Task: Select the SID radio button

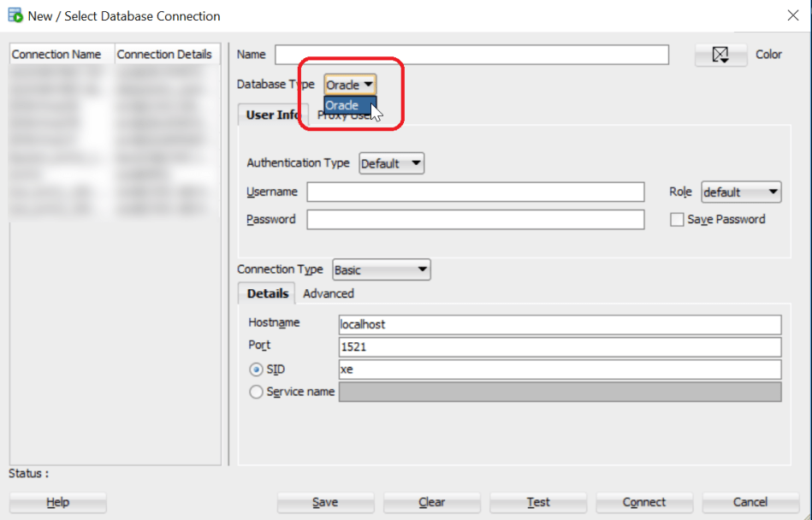Action: pos(257,369)
